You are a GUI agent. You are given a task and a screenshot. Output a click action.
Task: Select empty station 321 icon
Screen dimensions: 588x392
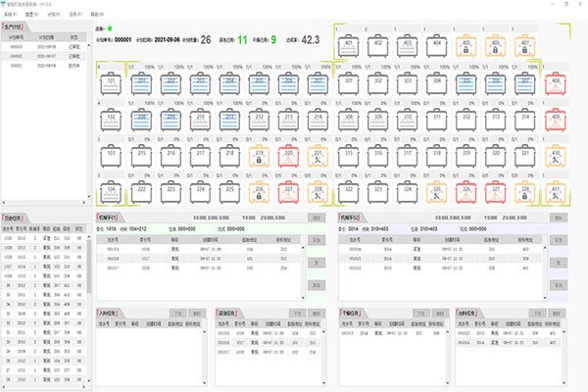click(x=524, y=156)
